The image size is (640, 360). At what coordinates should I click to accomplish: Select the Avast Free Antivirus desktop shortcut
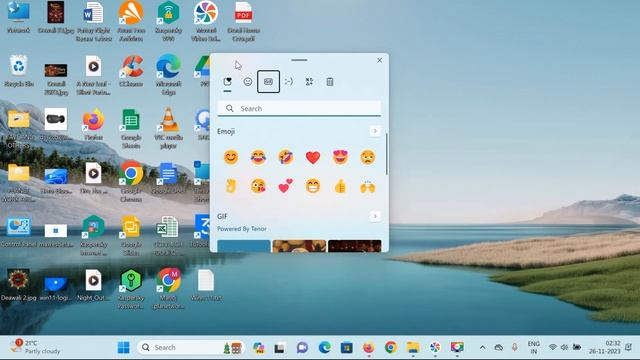click(x=131, y=21)
